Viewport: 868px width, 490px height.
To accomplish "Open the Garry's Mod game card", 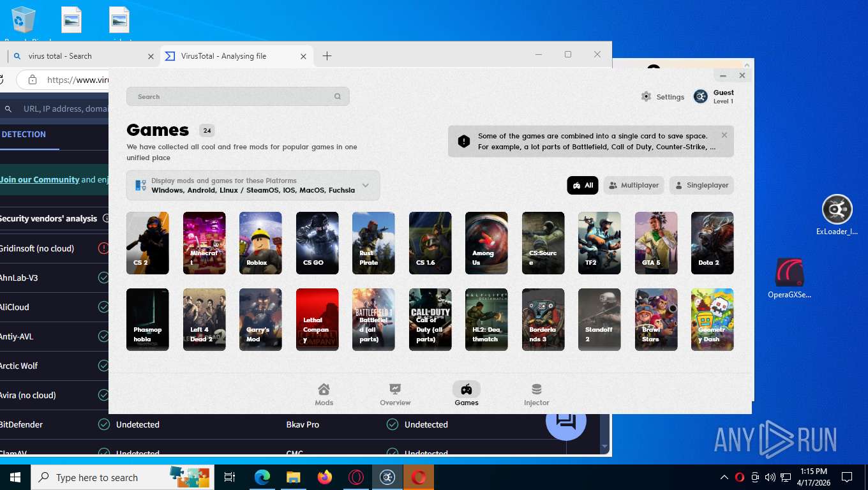I will pos(260,320).
